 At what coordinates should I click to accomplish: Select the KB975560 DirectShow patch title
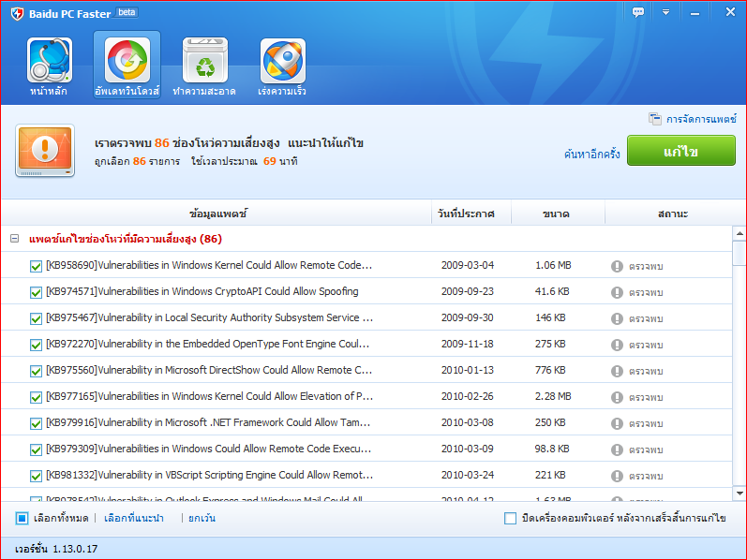(x=209, y=370)
